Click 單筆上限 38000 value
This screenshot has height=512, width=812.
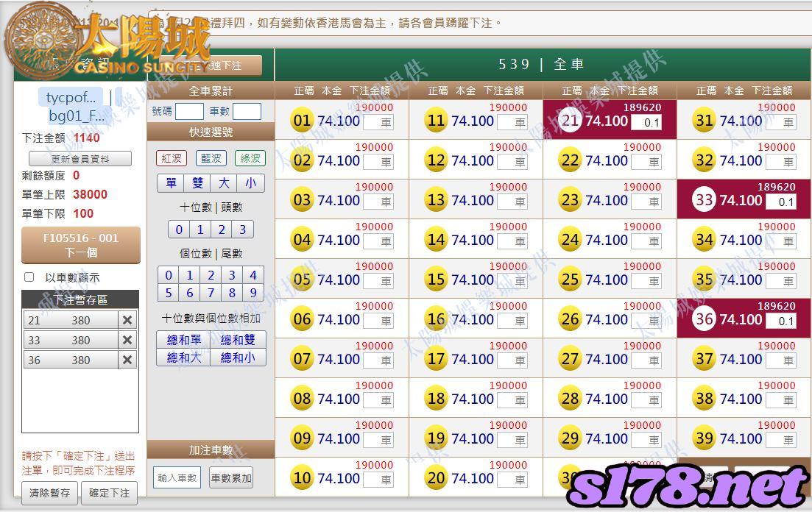click(90, 194)
